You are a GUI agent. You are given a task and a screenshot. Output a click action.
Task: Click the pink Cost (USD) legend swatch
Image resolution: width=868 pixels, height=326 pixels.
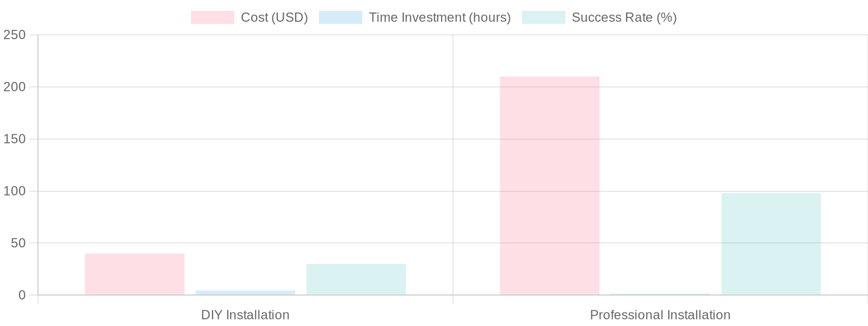(x=212, y=17)
